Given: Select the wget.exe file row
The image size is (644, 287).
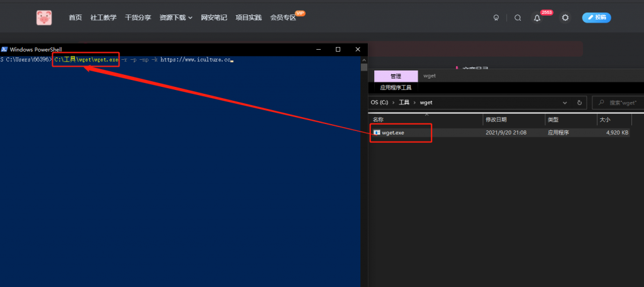Looking at the screenshot, I should (499, 132).
